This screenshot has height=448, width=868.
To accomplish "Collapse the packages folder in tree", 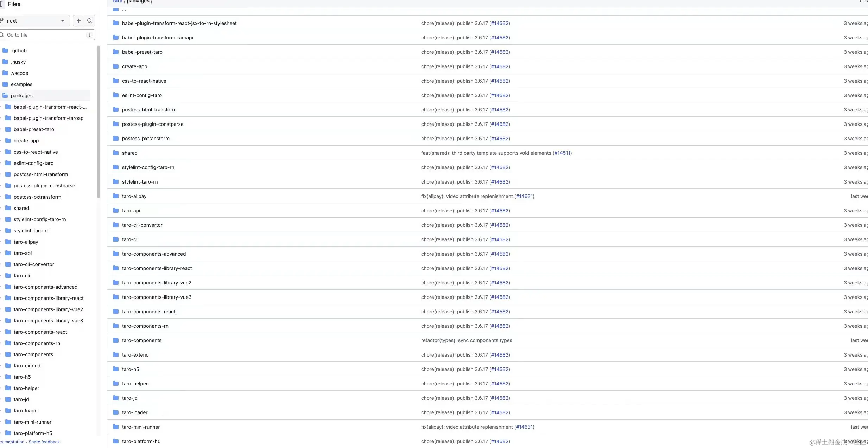I will coord(5,96).
